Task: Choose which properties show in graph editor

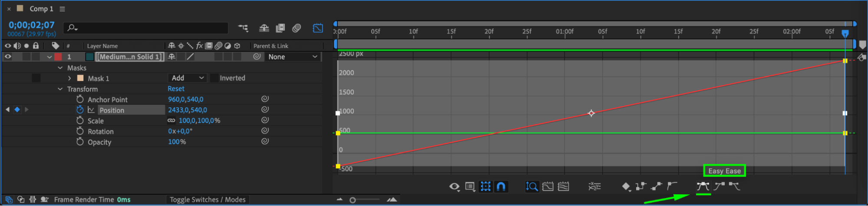Action: click(454, 186)
